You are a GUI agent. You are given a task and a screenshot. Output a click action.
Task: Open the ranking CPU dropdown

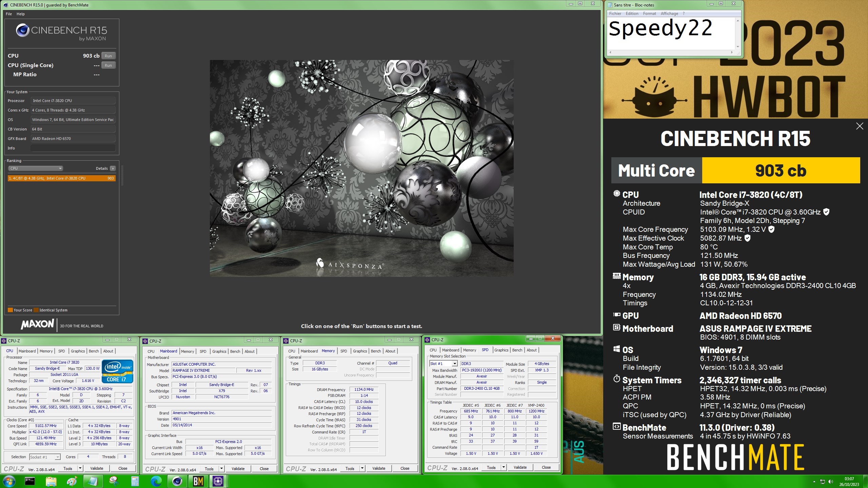[x=36, y=168]
